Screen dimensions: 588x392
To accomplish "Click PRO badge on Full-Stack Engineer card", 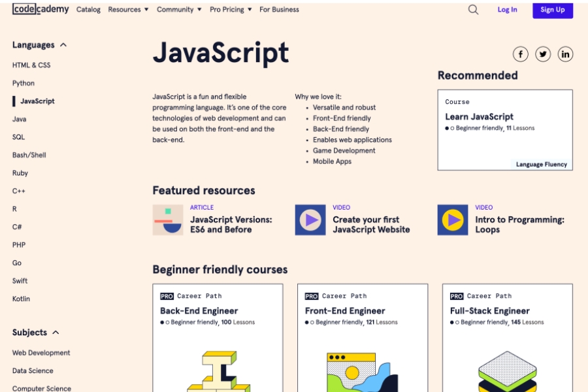I will 457,297.
